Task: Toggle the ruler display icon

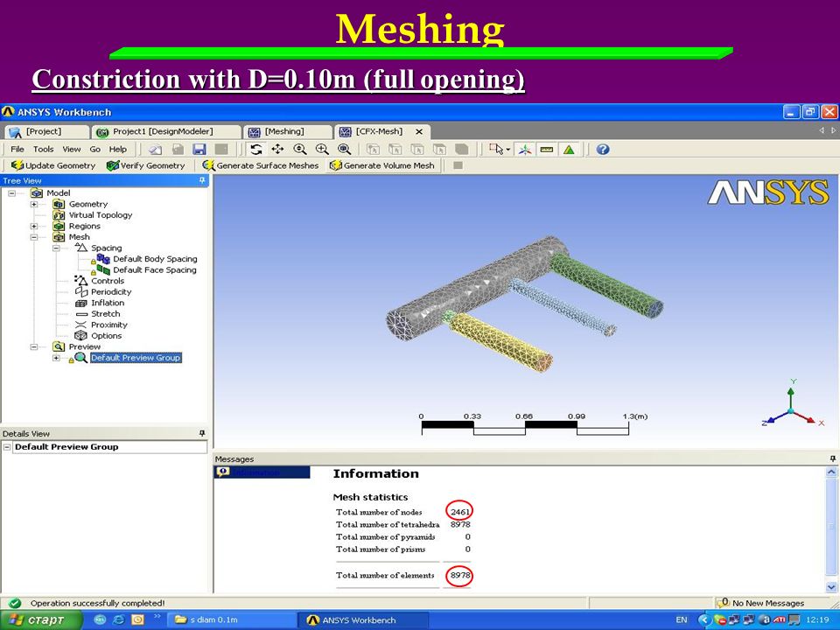Action: 546,150
